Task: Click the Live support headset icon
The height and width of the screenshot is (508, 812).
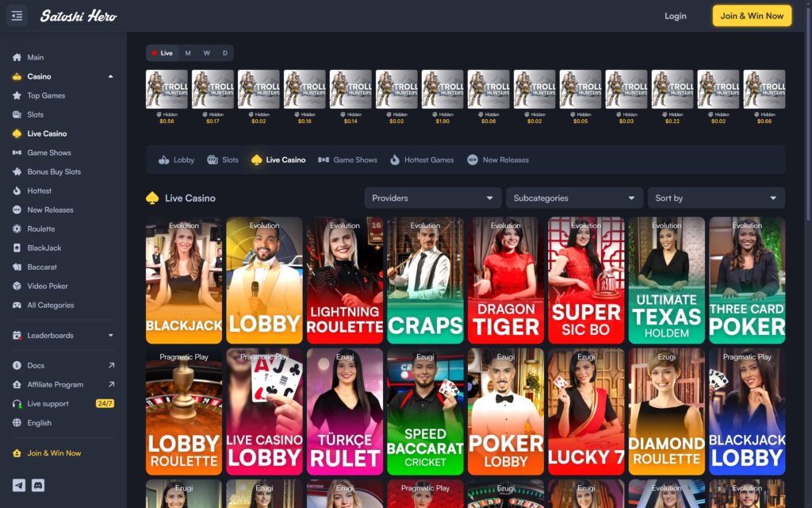Action: click(x=17, y=403)
